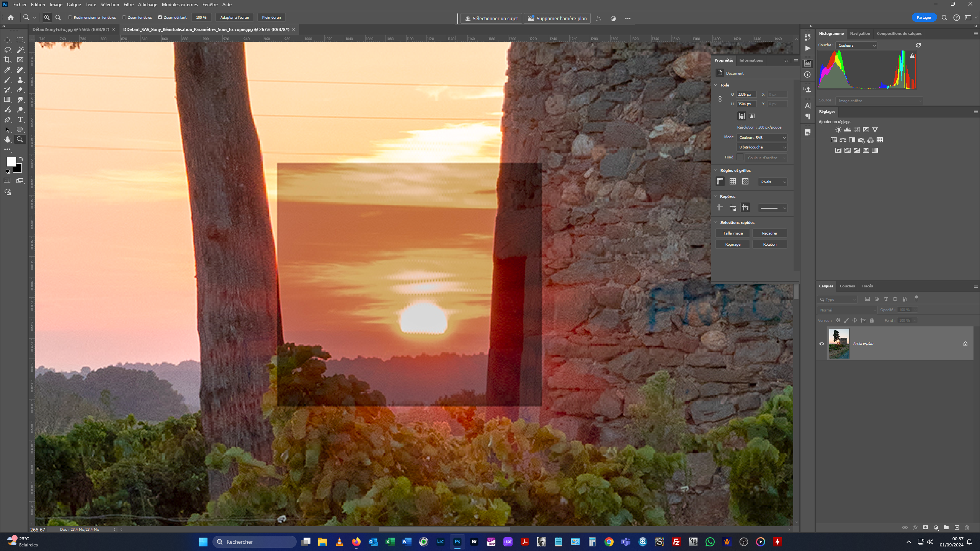980x551 pixels.
Task: Open the Filtre menu
Action: [128, 5]
